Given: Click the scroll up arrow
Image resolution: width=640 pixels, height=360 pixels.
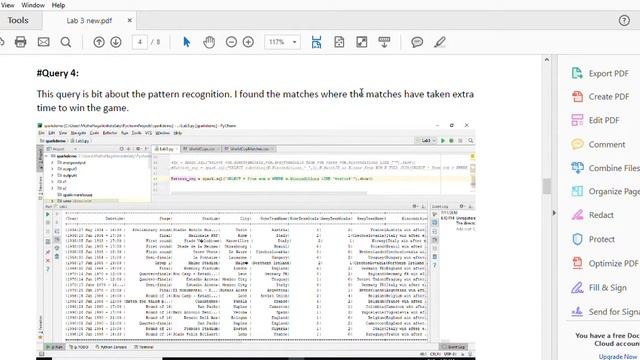Looking at the screenshot, I should point(547,60).
